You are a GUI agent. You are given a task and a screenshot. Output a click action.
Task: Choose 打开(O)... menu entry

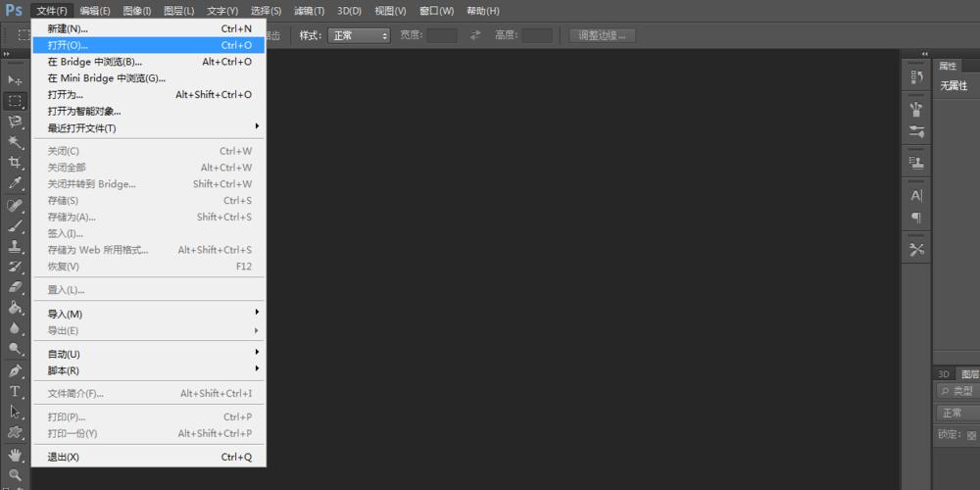(149, 45)
